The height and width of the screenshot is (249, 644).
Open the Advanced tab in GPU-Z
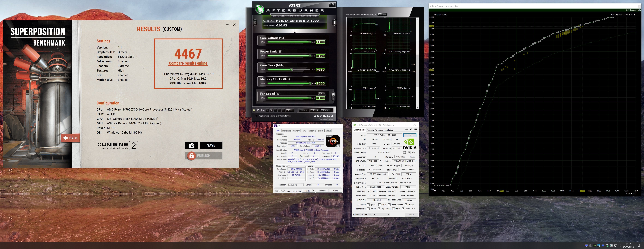click(379, 130)
